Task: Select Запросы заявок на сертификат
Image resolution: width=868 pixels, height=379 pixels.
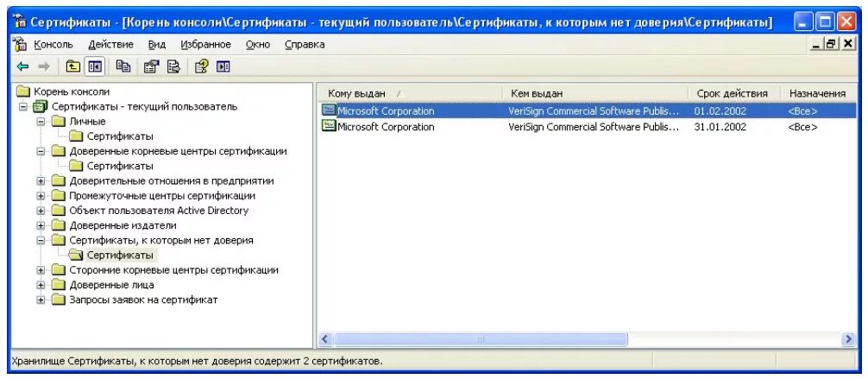Action: (x=143, y=300)
